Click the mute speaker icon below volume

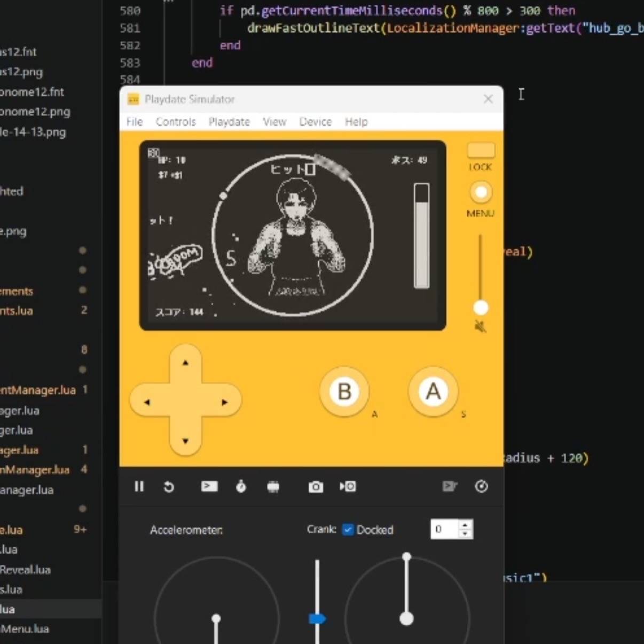[481, 326]
